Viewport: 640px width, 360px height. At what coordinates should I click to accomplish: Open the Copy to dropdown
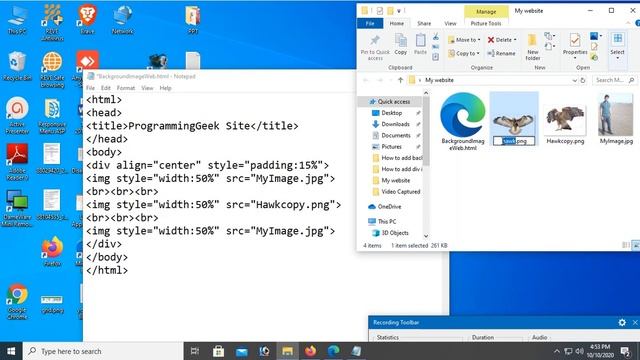pyautogui.click(x=464, y=53)
